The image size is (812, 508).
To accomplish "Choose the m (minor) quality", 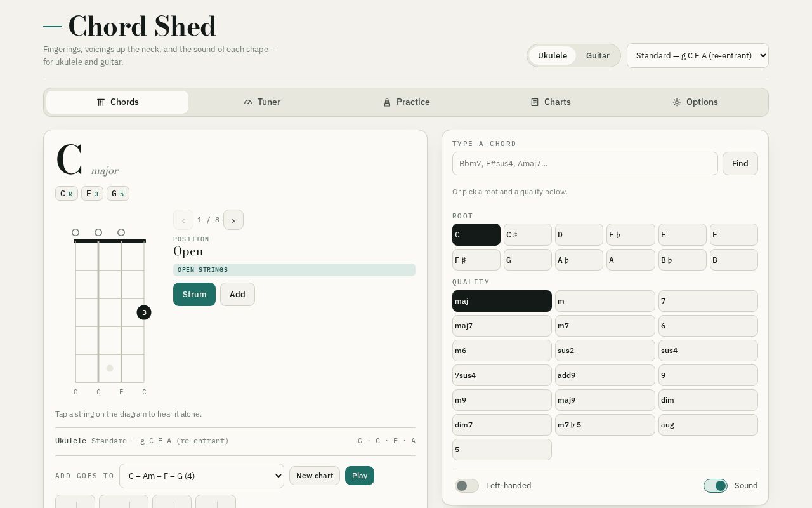I will pos(605,301).
